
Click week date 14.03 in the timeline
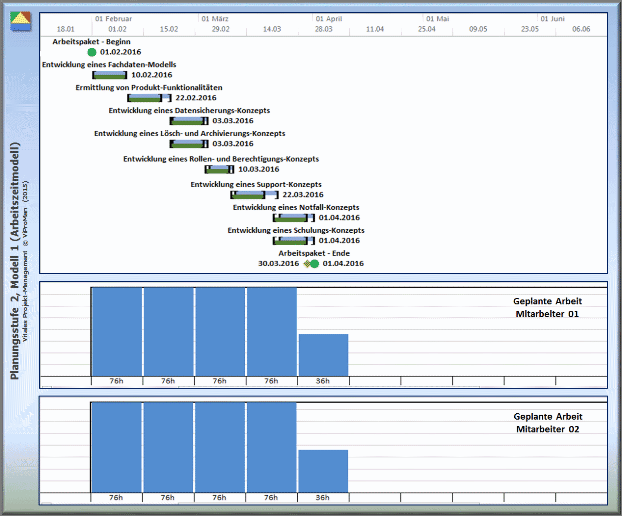coord(272,29)
